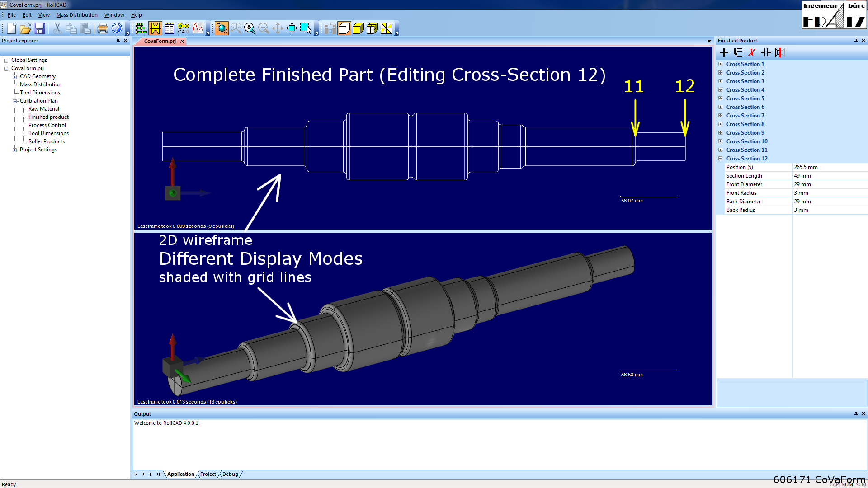The height and width of the screenshot is (488, 868).
Task: Click the Zoom In magnifier icon
Action: (250, 28)
